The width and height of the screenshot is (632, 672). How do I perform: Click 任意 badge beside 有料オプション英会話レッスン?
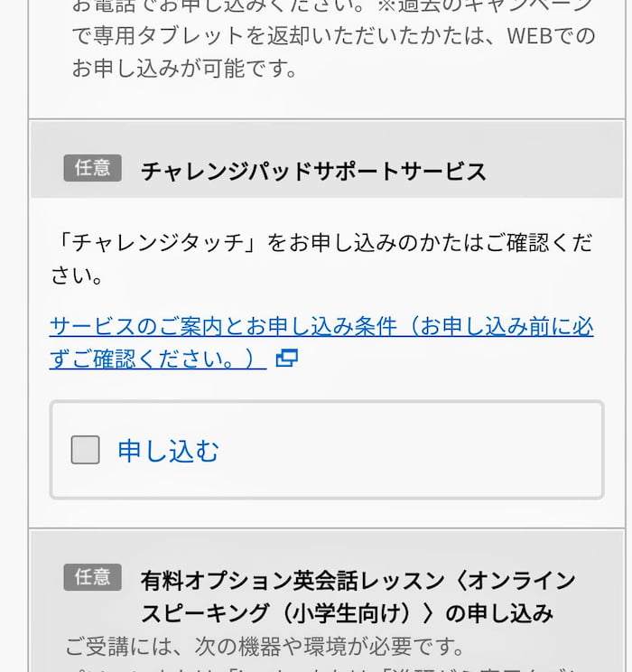(x=93, y=577)
